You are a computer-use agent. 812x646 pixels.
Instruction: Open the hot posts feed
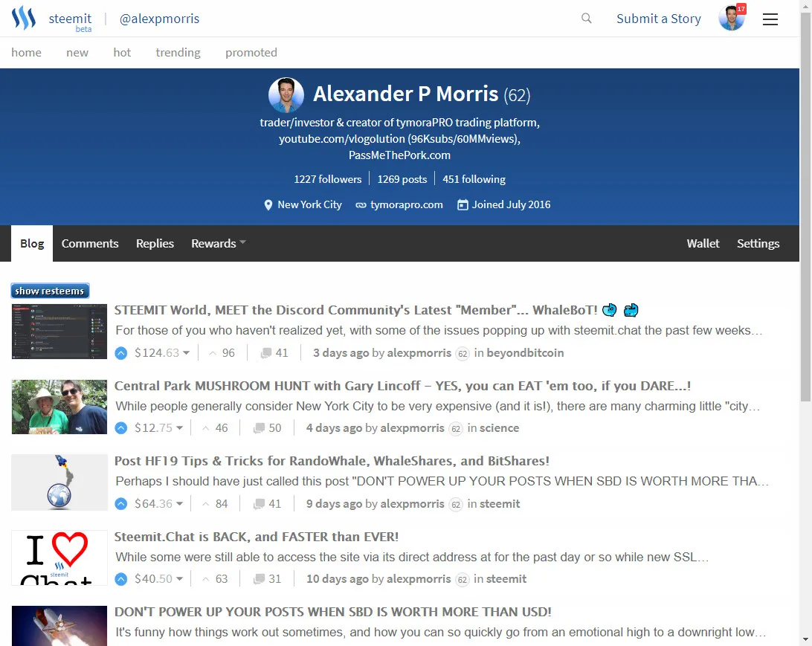[122, 52]
